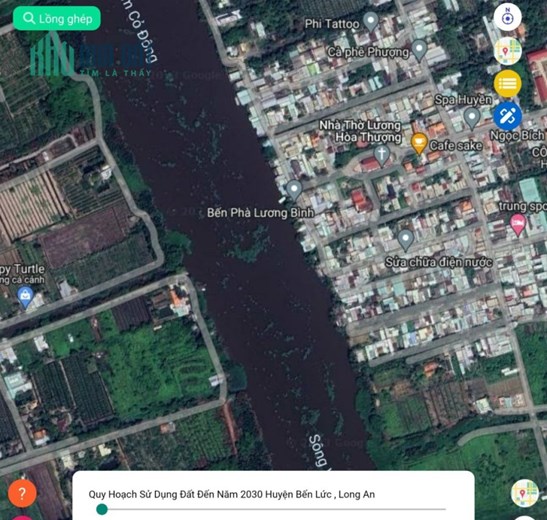
Task: Click the Nhà Thờ Lương Hòa Thượng label
Action: tap(360, 131)
